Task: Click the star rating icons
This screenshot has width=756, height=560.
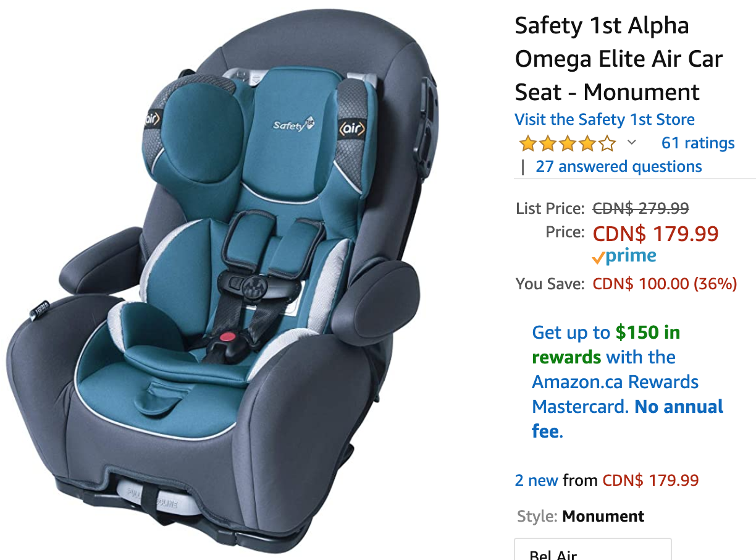Action: click(568, 144)
